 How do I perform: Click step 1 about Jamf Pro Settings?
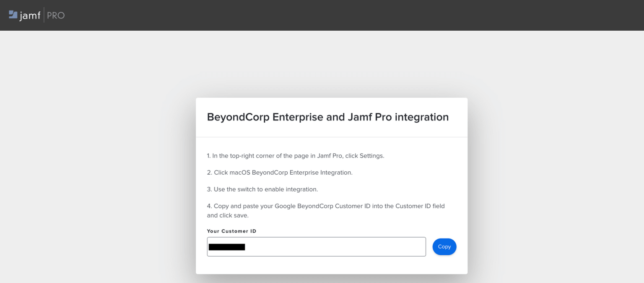tap(295, 155)
